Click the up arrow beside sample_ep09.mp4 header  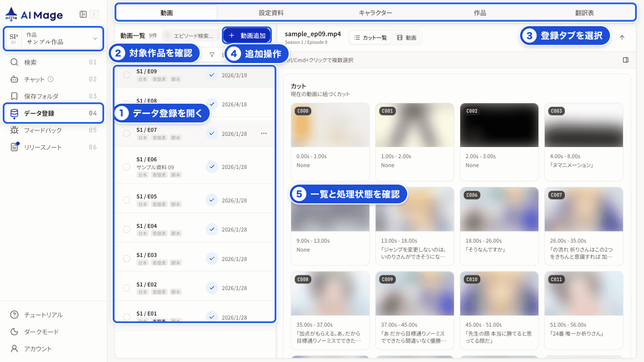622,38
